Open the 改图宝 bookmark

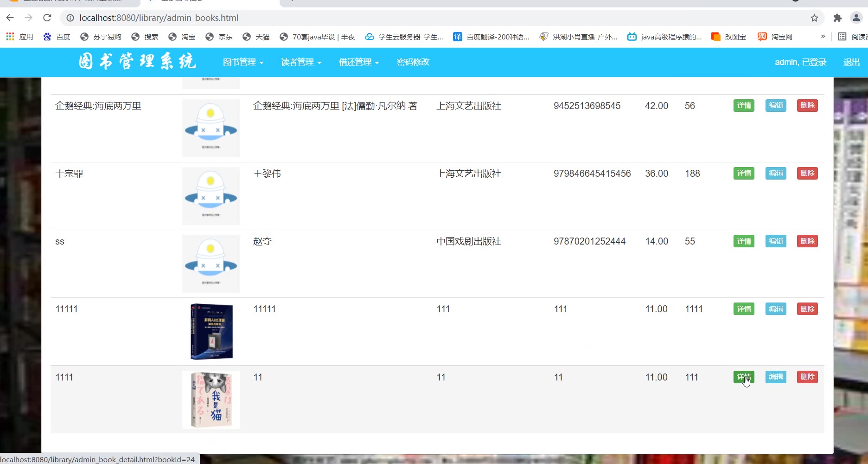coord(729,37)
